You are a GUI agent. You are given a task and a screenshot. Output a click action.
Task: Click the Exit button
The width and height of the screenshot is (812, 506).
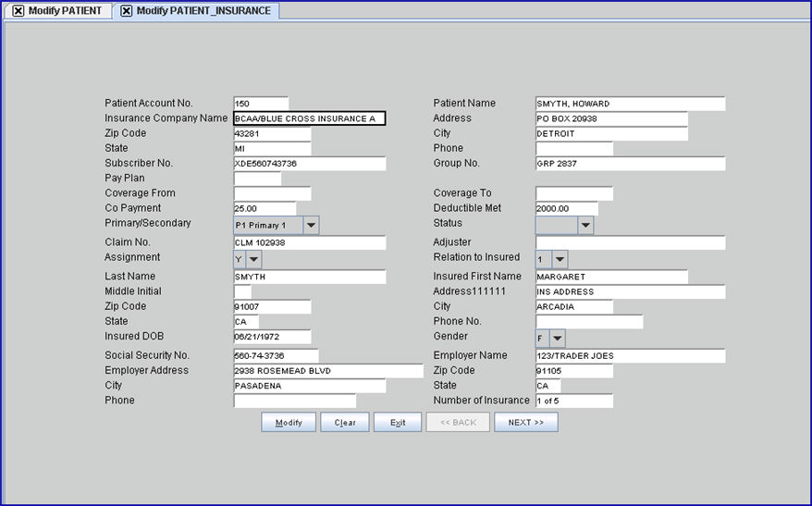398,422
